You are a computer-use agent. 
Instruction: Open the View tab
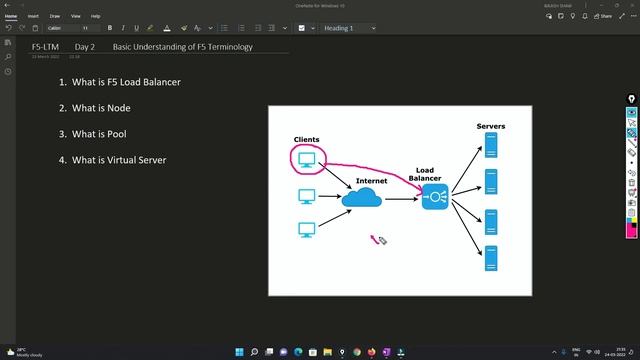76,16
